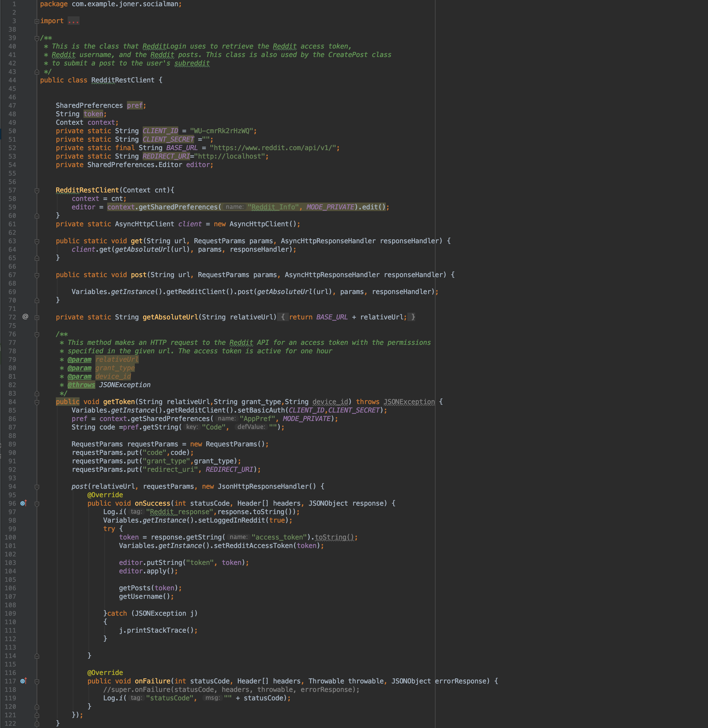This screenshot has width=708, height=728.
Task: Click line number 100 in the gutter
Action: pos(10,537)
